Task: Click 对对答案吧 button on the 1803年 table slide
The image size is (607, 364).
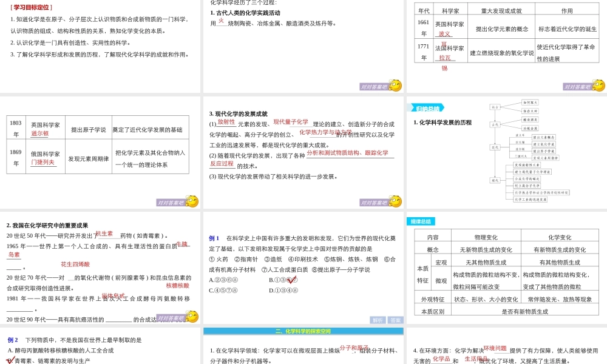Action: [x=171, y=203]
